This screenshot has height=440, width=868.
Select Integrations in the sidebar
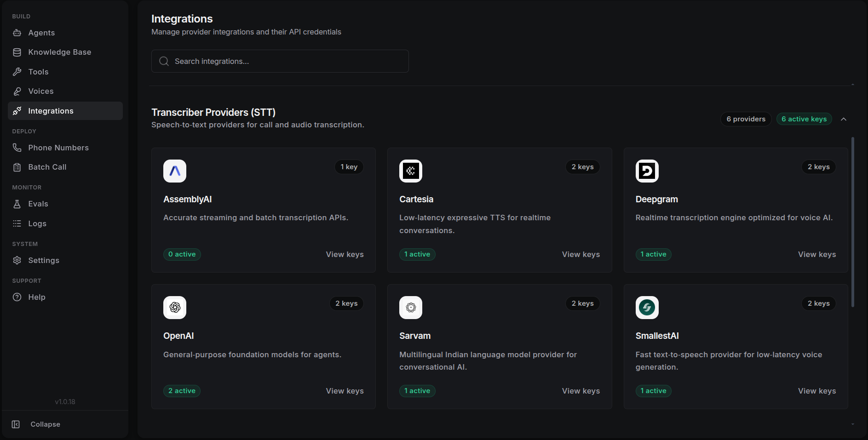point(65,111)
